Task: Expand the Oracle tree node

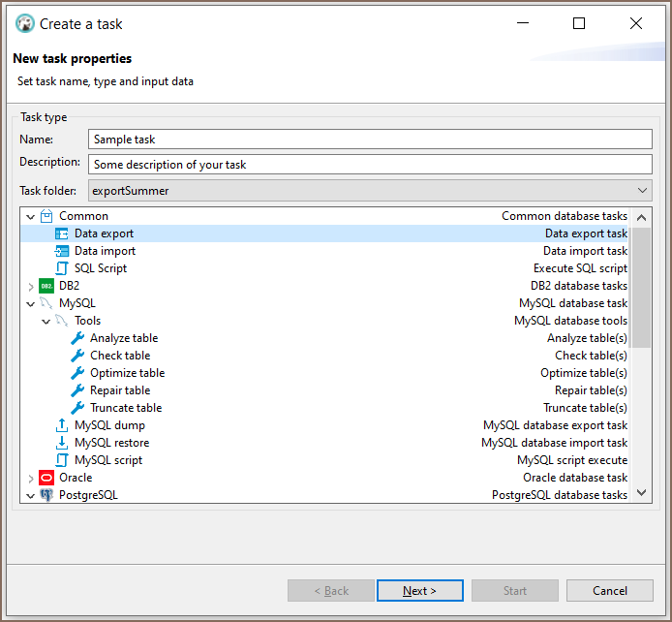Action: tap(31, 478)
